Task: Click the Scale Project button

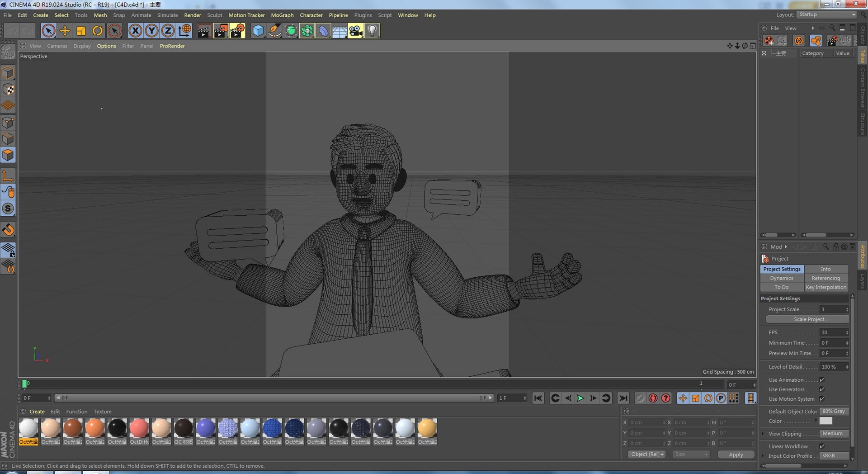Action: coord(807,319)
